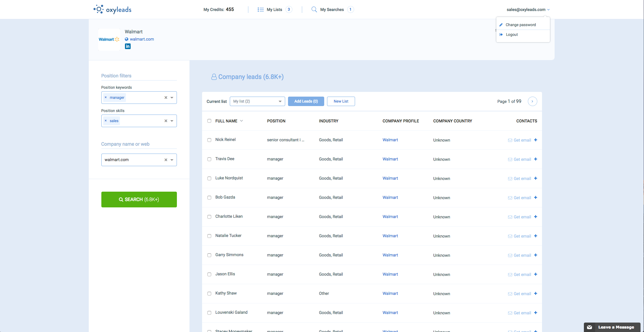This screenshot has width=644, height=332.
Task: Clear the walmart.com company field
Action: click(166, 160)
